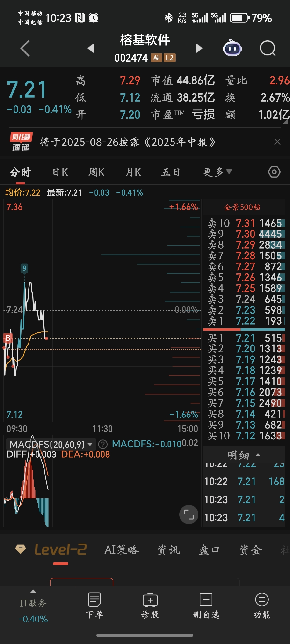Tap the 榕基软件 stock title
This screenshot has width=290, height=644.
[x=145, y=40]
